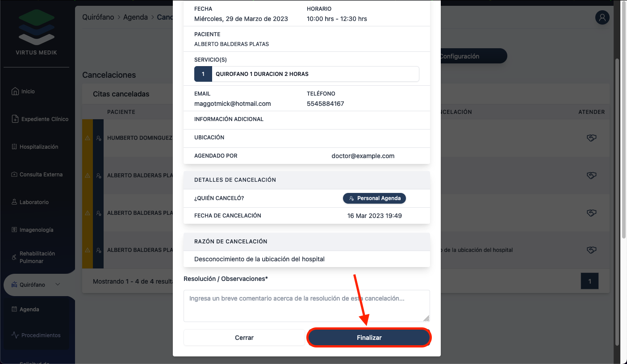
Task: Click the Quirófano breadcrumb link
Action: [98, 17]
